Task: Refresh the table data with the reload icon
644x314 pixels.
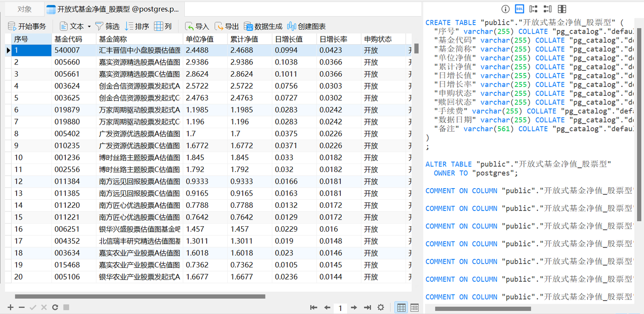Action: [55, 307]
